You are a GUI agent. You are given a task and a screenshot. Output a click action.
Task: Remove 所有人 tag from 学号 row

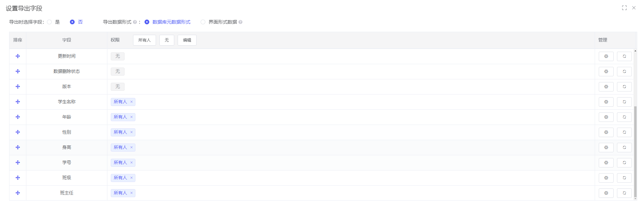[x=131, y=163]
